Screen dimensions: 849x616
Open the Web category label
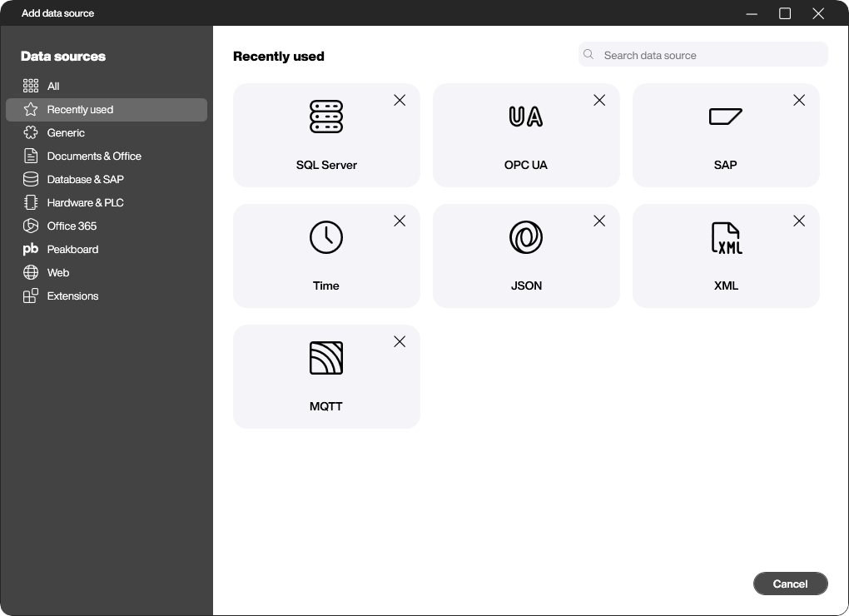pos(58,272)
